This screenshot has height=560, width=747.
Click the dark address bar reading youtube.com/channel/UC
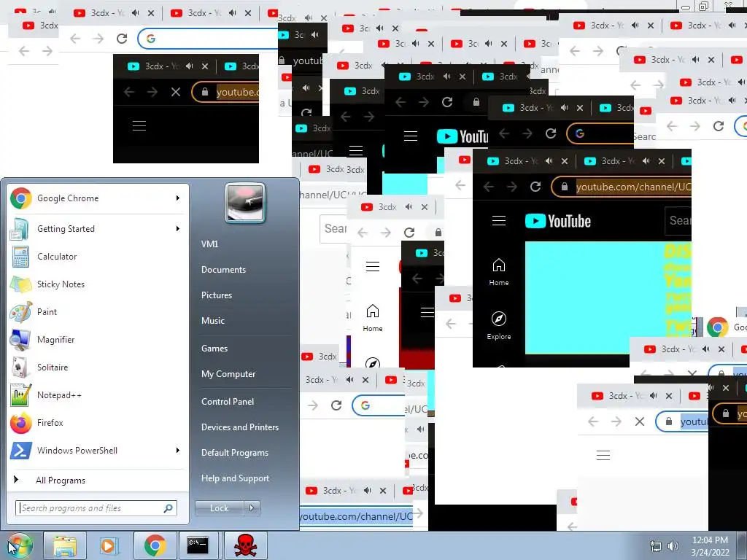(622, 187)
